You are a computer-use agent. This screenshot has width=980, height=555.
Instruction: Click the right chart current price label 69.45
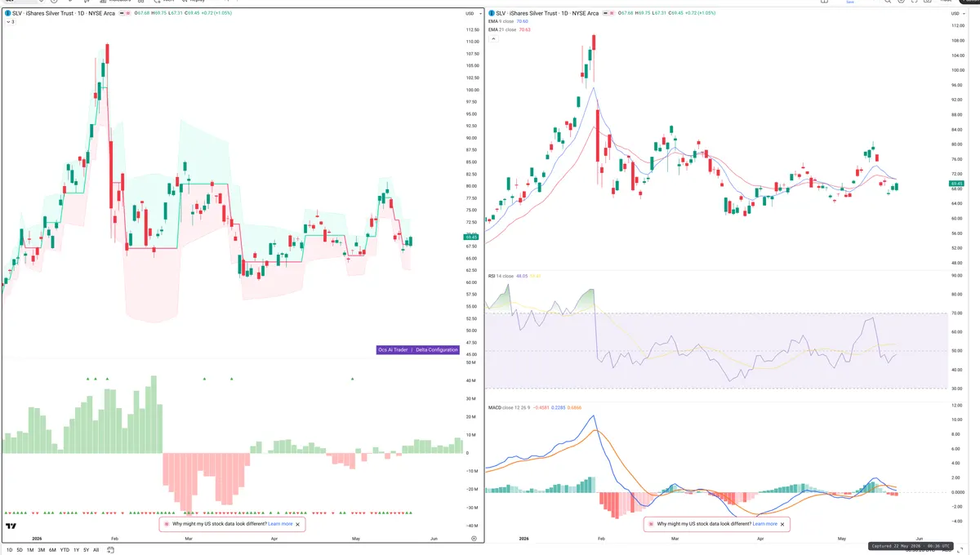[957, 184]
